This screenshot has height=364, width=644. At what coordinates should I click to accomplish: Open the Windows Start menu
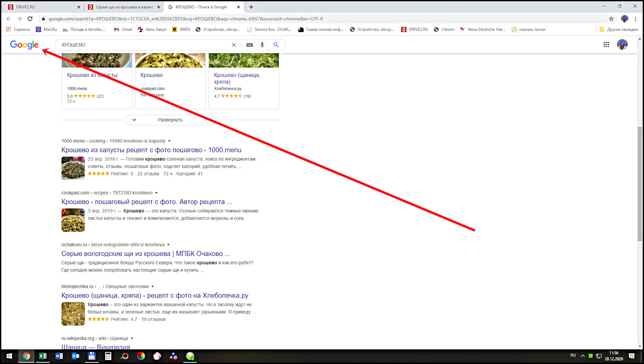(9, 356)
